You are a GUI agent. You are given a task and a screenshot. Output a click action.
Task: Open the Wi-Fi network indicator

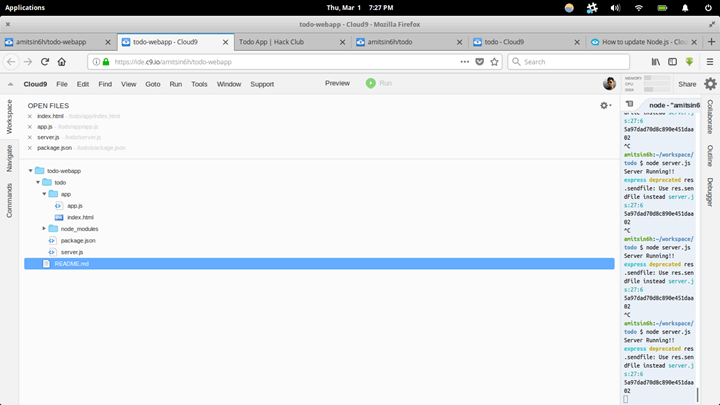click(639, 8)
